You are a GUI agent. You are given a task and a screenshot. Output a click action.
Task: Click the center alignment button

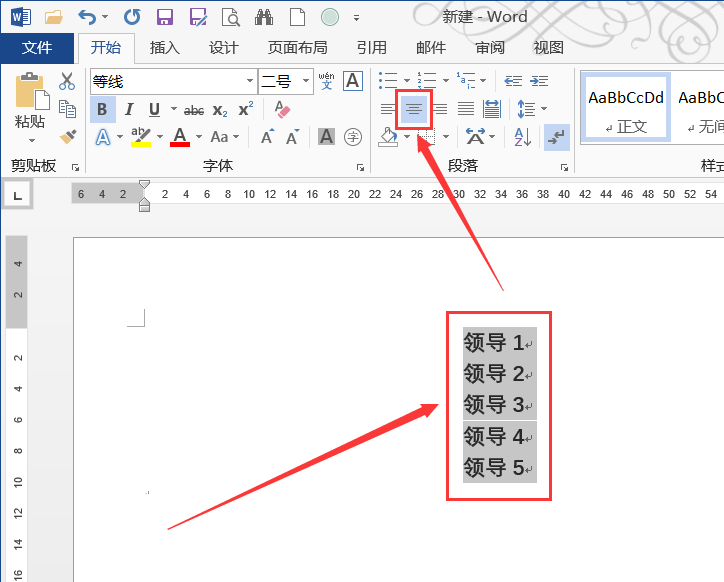click(413, 109)
